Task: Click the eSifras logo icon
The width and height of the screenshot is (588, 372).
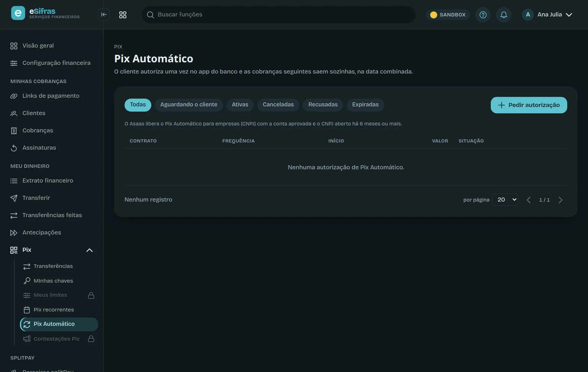Action: point(18,13)
